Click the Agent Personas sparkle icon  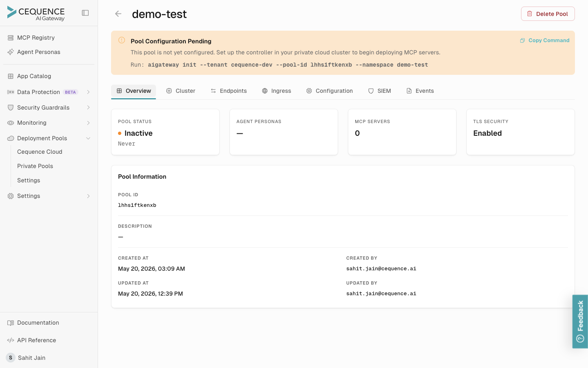pos(11,52)
